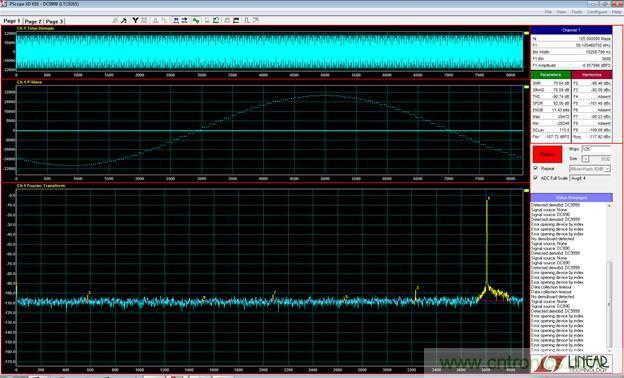Toggle the Repeat checkbox
The image size is (624, 378).
coord(536,168)
